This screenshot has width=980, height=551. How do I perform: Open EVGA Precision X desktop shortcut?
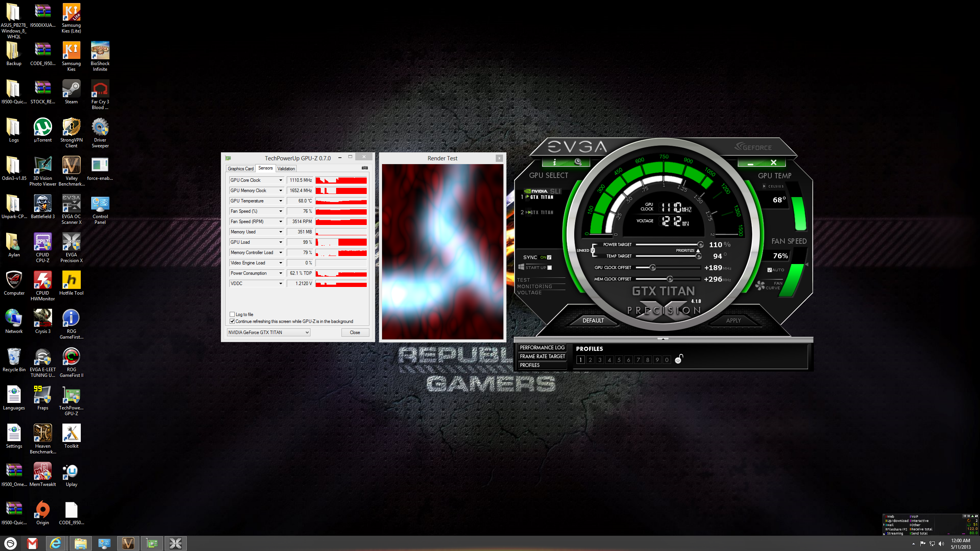pos(71,248)
